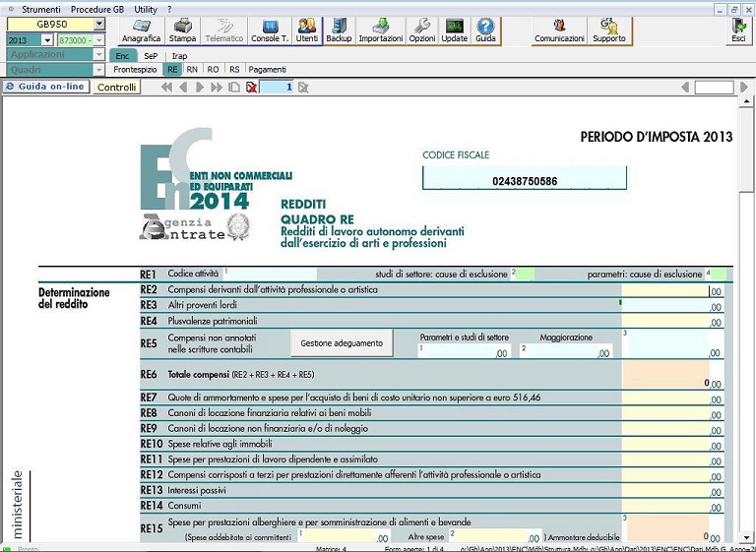Image resolution: width=756 pixels, height=552 pixels.
Task: Open the Importazioni icon
Action: point(381,31)
